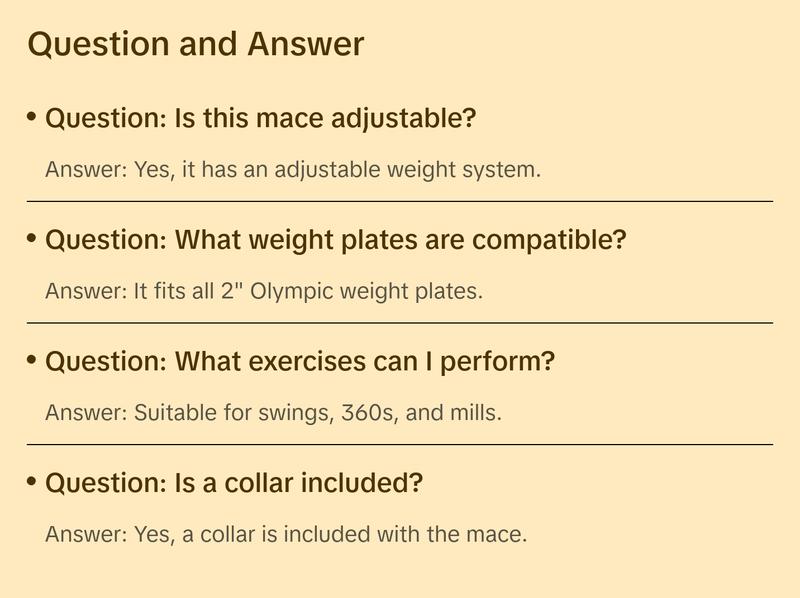Screen dimensions: 800x598
Task: Click the bullet beside the mace adjustable question
Action: click(x=32, y=118)
